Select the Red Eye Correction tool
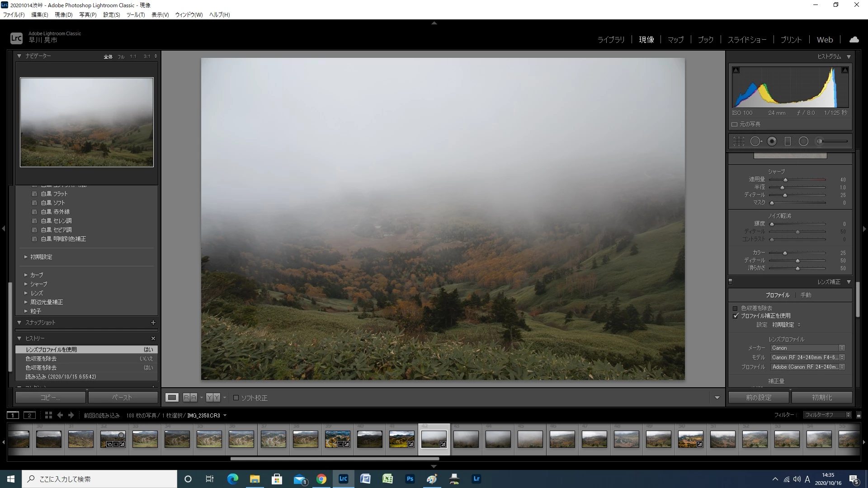Screen dimensions: 868x488 pyautogui.click(x=772, y=141)
